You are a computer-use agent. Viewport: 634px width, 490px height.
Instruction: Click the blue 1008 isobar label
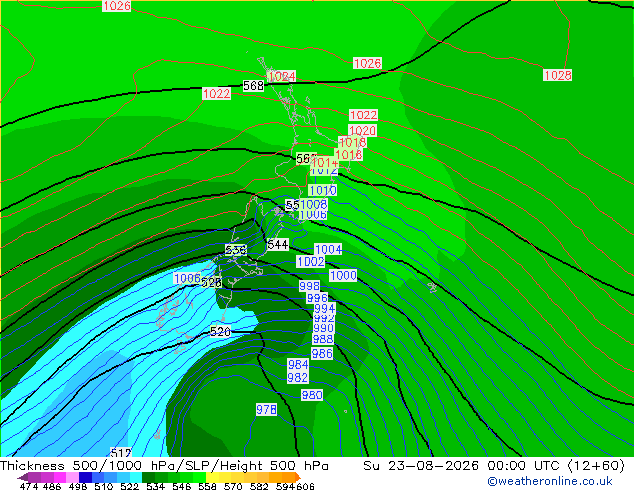tap(313, 204)
